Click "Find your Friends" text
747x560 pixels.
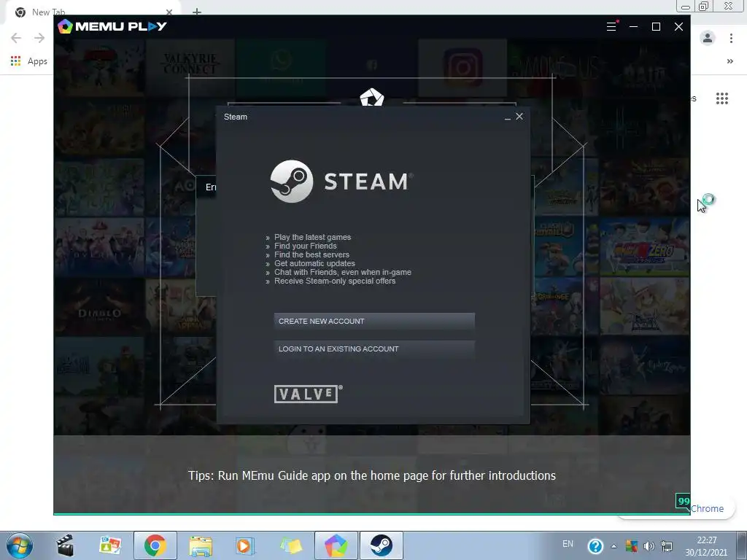click(x=306, y=246)
